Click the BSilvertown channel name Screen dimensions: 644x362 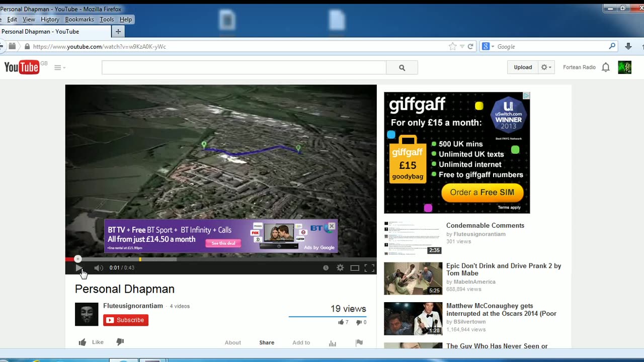pos(469,322)
